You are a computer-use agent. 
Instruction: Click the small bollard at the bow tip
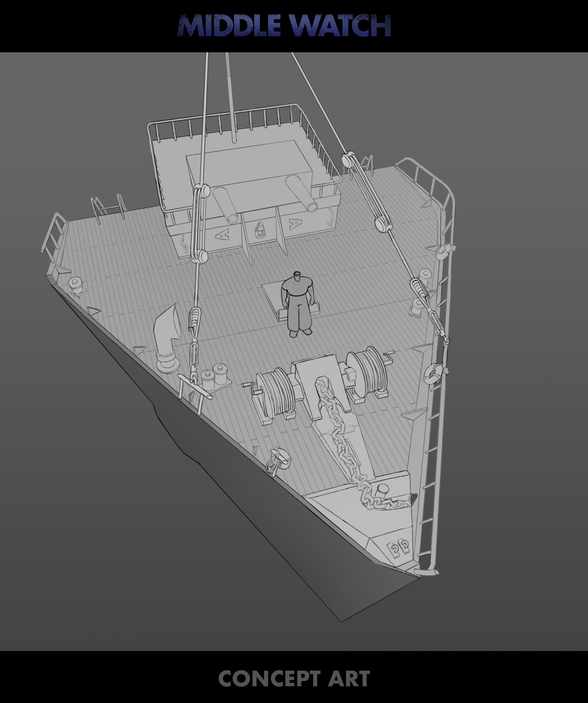pos(382,492)
